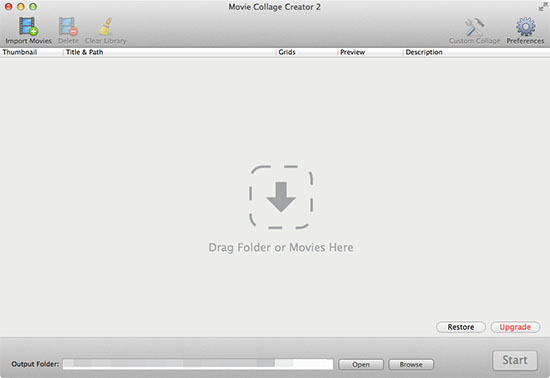
Task: Open the Custom Collage tools icon
Action: tap(474, 27)
